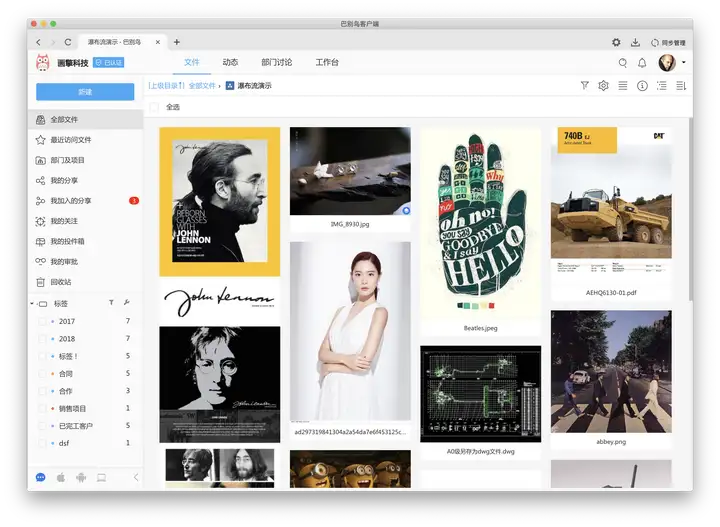The width and height of the screenshot is (720, 527).
Task: Click the 新建 button
Action: coord(85,92)
